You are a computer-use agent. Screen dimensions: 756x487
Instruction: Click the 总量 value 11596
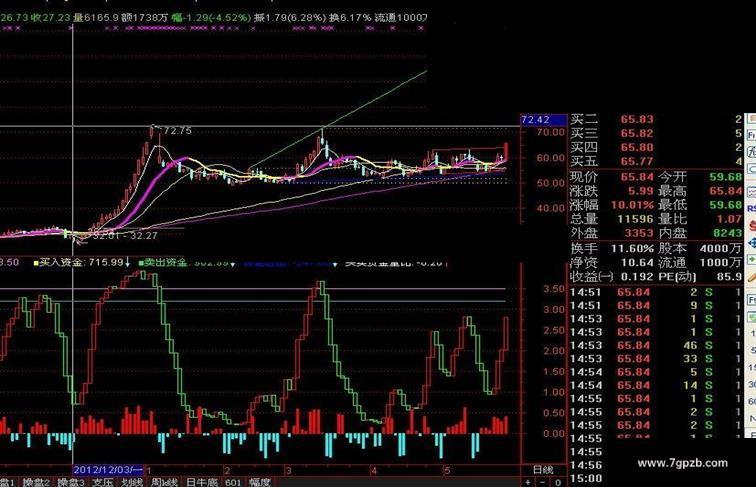pyautogui.click(x=635, y=219)
